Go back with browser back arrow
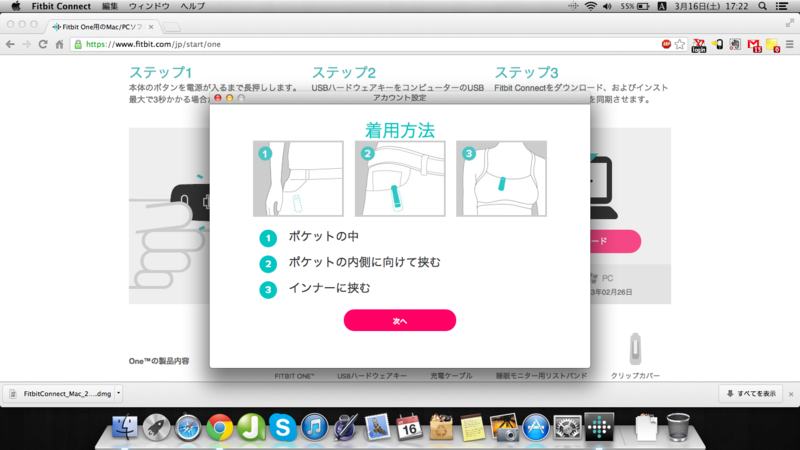This screenshot has height=450, width=800. click(10, 44)
